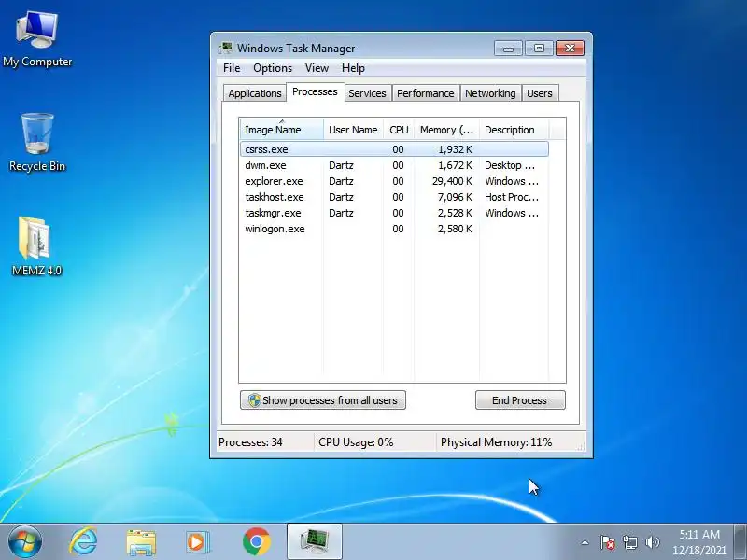Open the MEMZ 4.0 folder

pyautogui.click(x=36, y=246)
